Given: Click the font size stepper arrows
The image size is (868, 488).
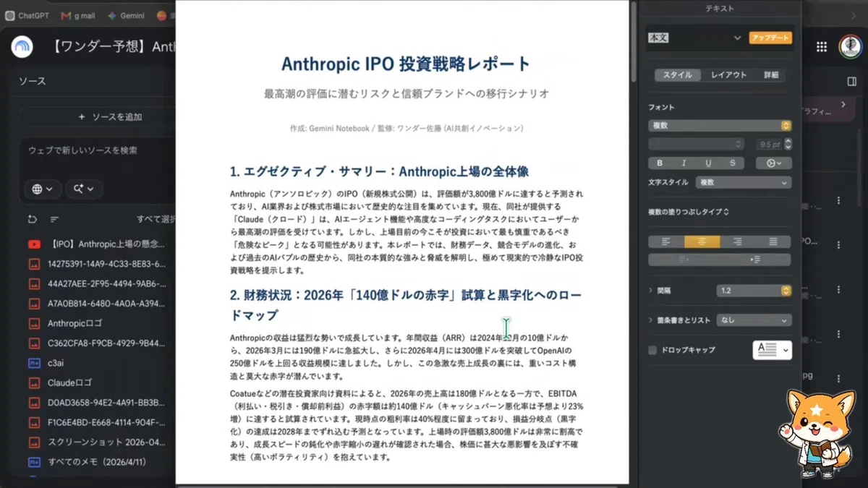Looking at the screenshot, I should tap(788, 144).
